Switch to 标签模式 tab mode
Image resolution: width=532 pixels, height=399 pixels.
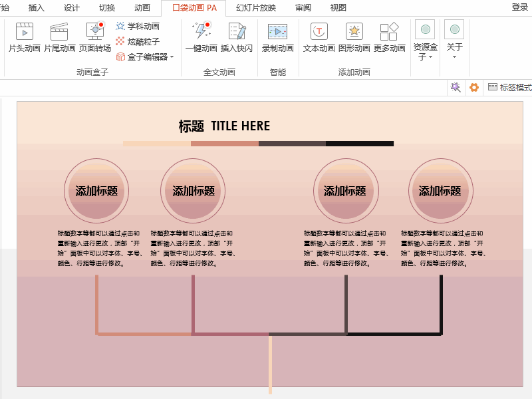pos(509,88)
